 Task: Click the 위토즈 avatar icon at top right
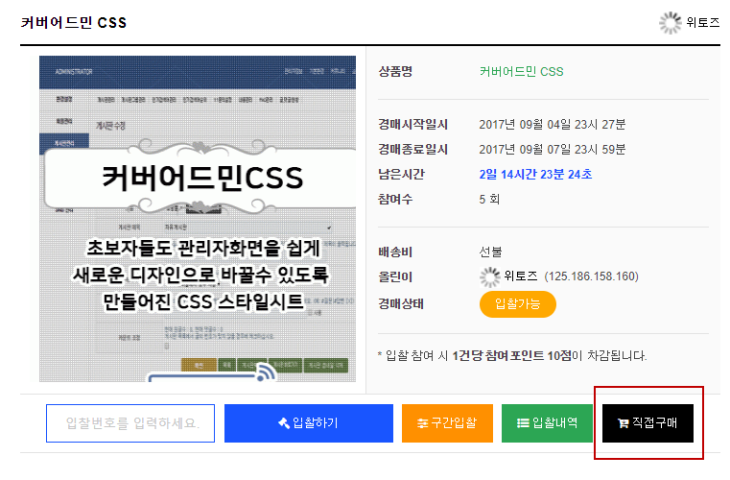click(670, 22)
